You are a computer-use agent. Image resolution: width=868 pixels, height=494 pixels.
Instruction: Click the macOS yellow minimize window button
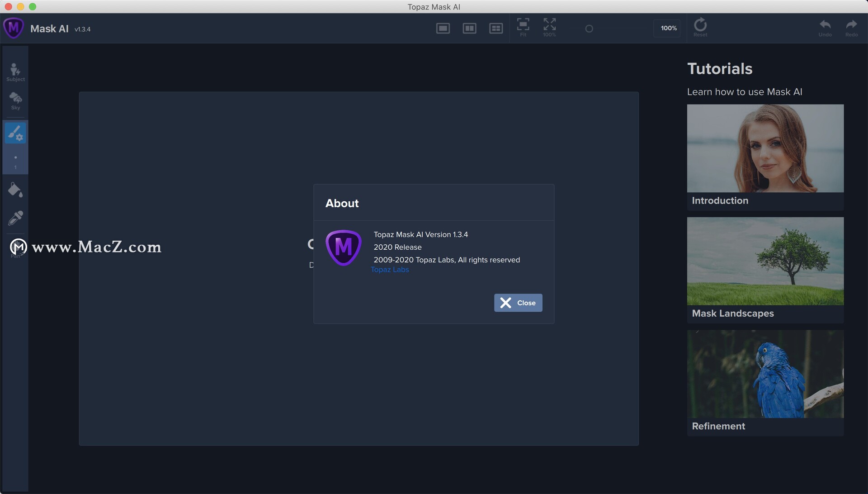point(20,6)
